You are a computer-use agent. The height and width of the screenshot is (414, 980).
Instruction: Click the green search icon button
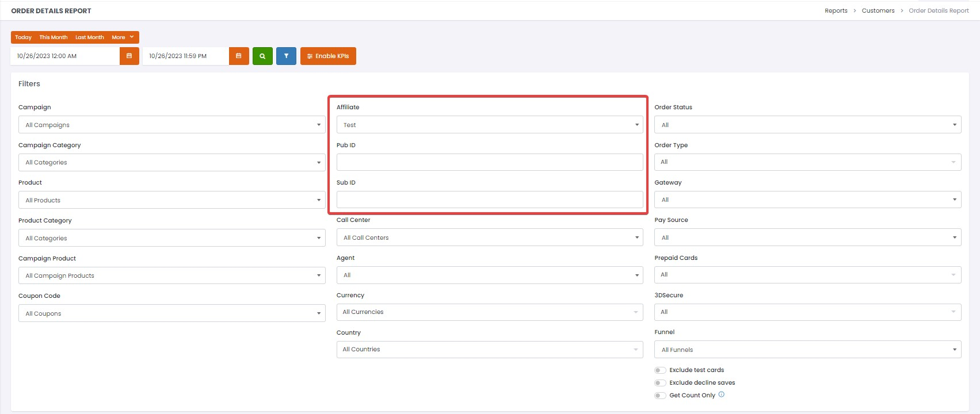pos(262,56)
